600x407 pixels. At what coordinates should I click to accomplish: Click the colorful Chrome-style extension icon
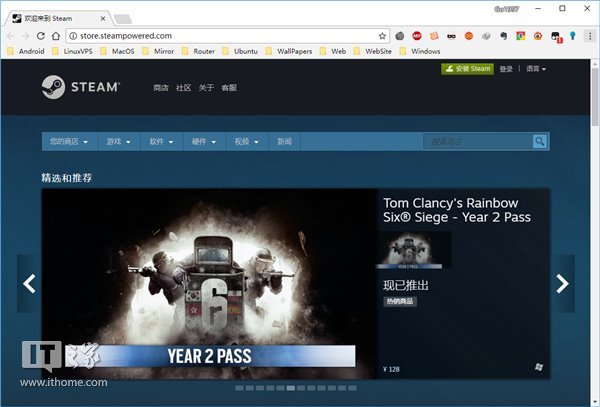[x=521, y=36]
